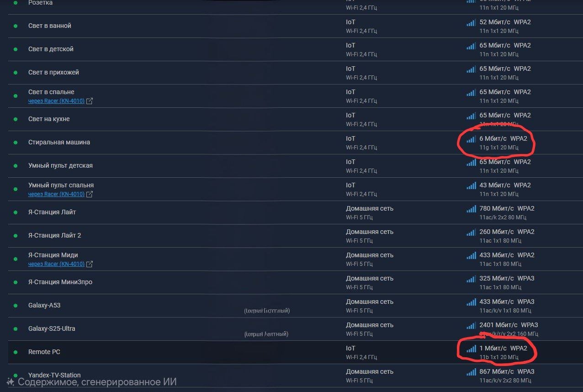Click signal strength icon for Стиральная машина
This screenshot has width=583, height=392.
[x=471, y=139]
